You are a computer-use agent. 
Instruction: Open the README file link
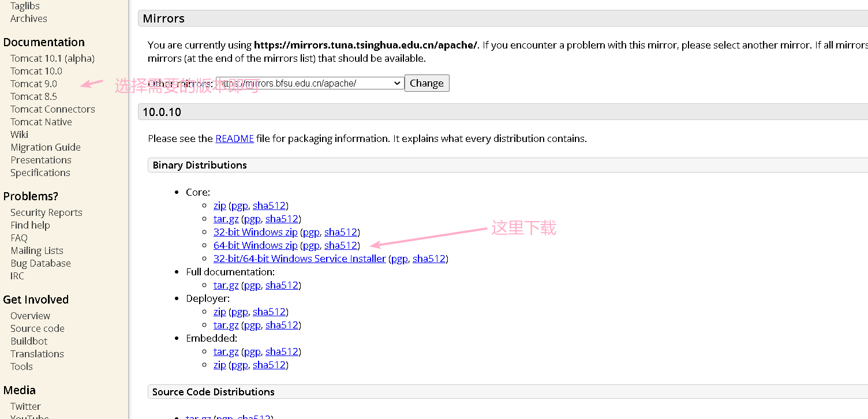[x=234, y=139]
